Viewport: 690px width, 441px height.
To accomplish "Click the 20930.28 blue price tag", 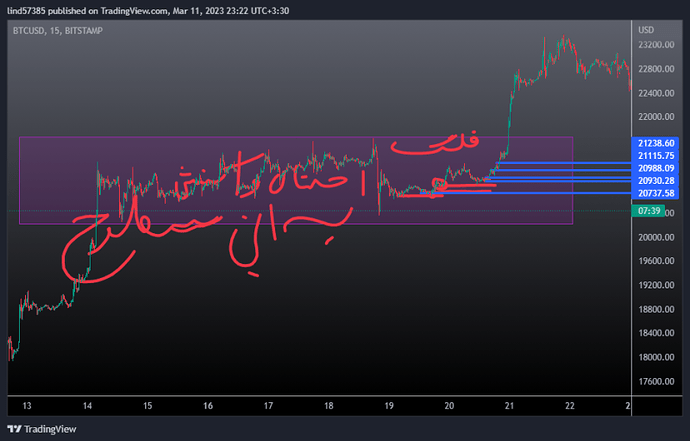I will pos(658,180).
